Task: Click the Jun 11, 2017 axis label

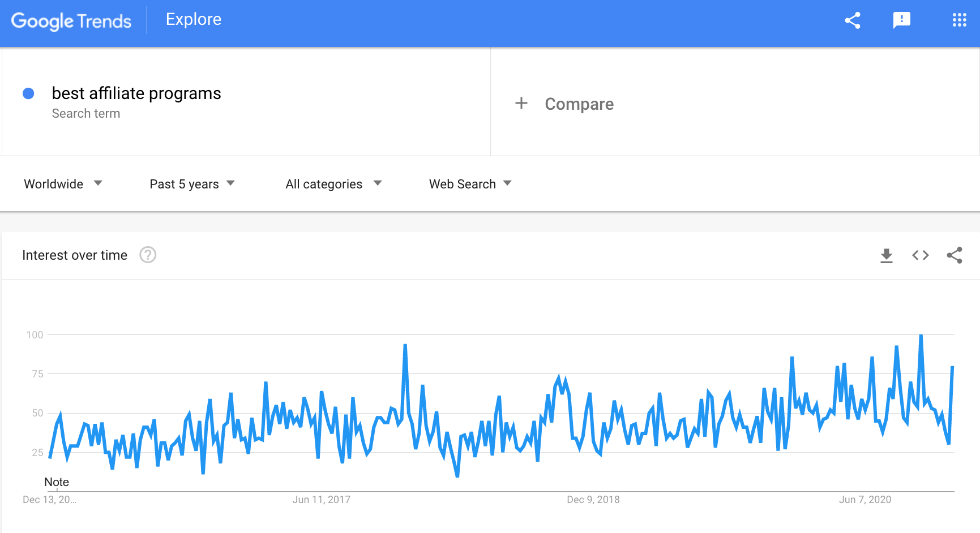Action: pos(321,500)
